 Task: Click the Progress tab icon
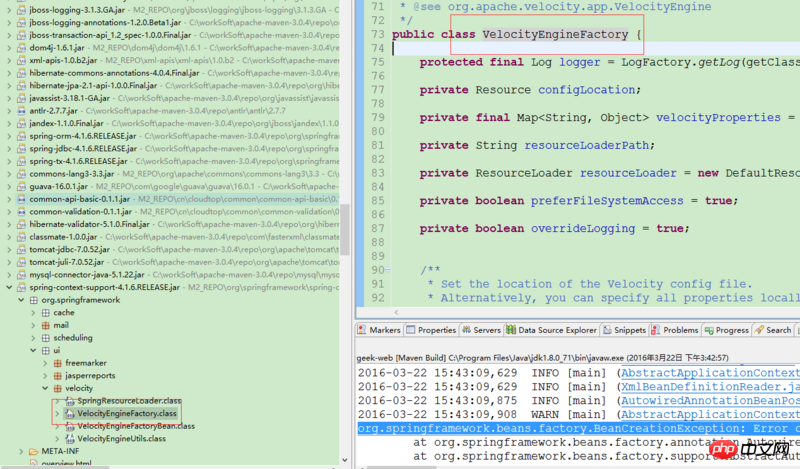(709, 330)
